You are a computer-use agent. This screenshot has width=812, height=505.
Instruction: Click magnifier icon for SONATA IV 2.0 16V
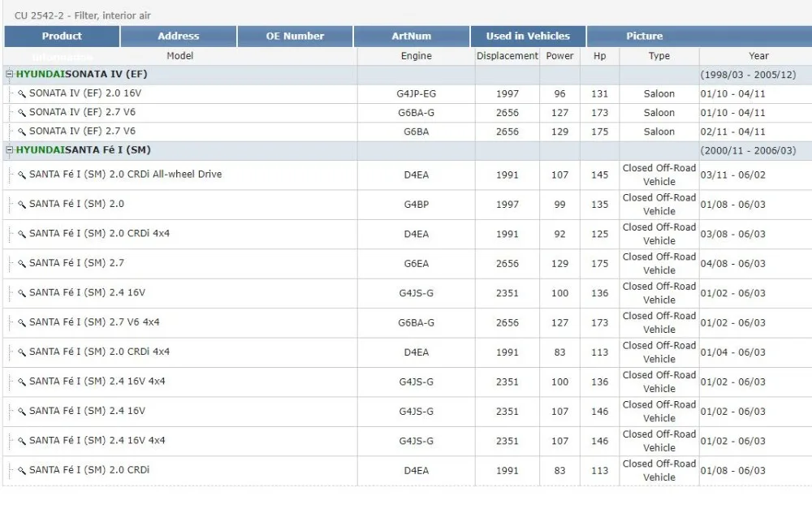[22, 93]
